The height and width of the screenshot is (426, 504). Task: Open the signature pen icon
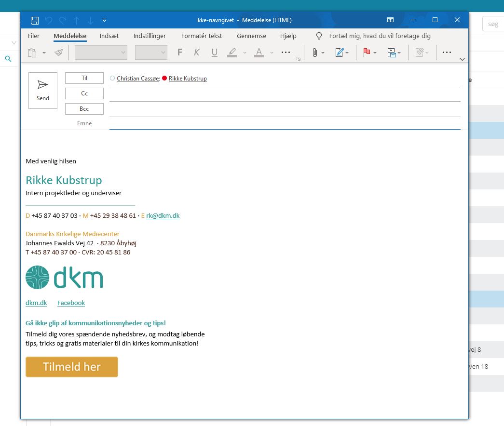coord(340,53)
